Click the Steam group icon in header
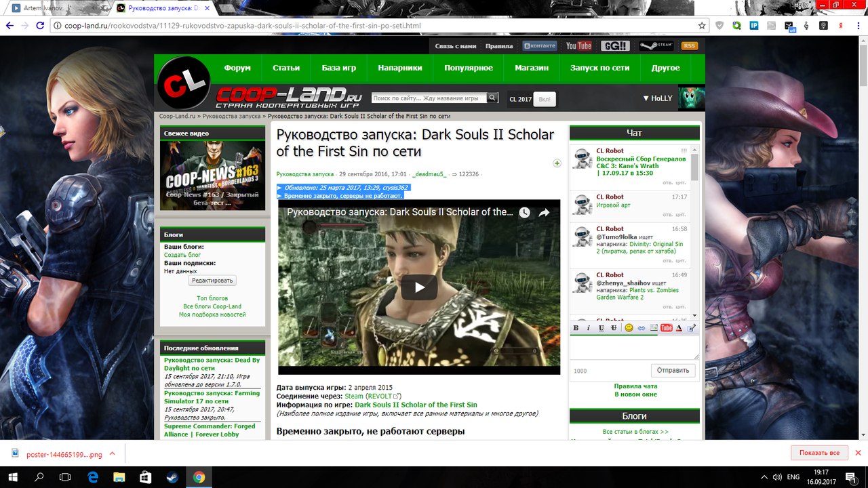 point(656,46)
